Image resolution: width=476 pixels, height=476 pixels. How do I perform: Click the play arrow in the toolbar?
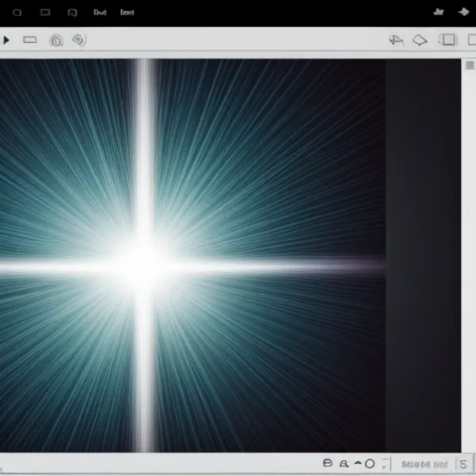tap(6, 40)
